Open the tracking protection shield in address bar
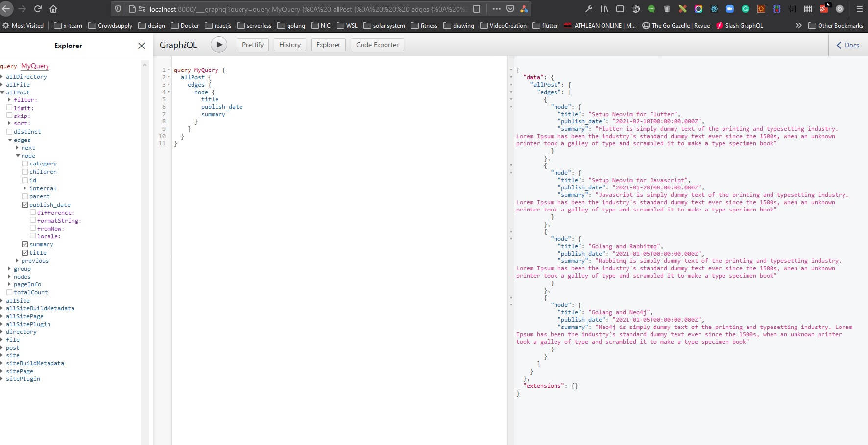The image size is (868, 445). tap(117, 8)
